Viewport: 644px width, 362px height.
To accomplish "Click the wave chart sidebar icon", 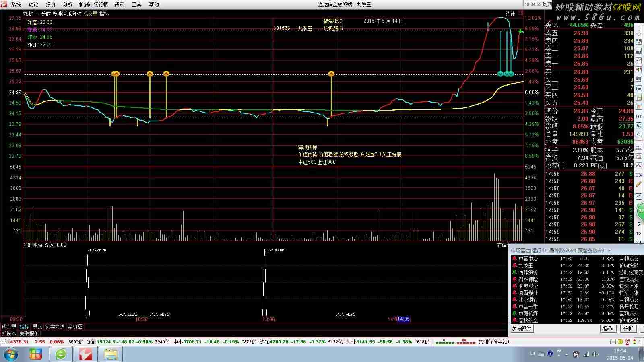I will [x=638, y=147].
